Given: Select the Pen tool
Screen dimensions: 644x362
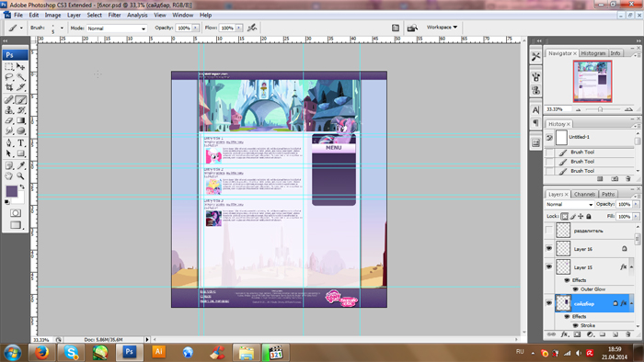Looking at the screenshot, I should tap(9, 143).
